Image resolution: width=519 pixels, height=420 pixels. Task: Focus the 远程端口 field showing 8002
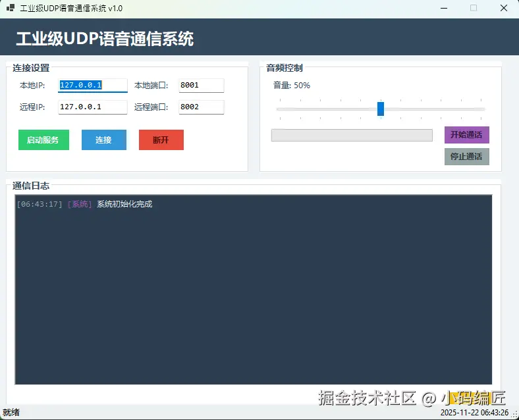202,107
